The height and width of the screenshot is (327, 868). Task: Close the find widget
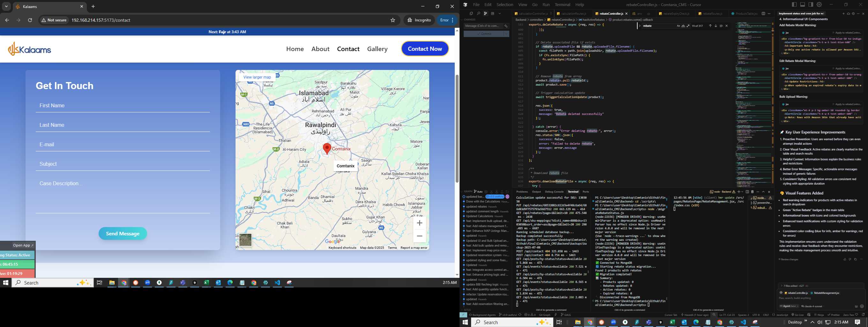tap(727, 26)
